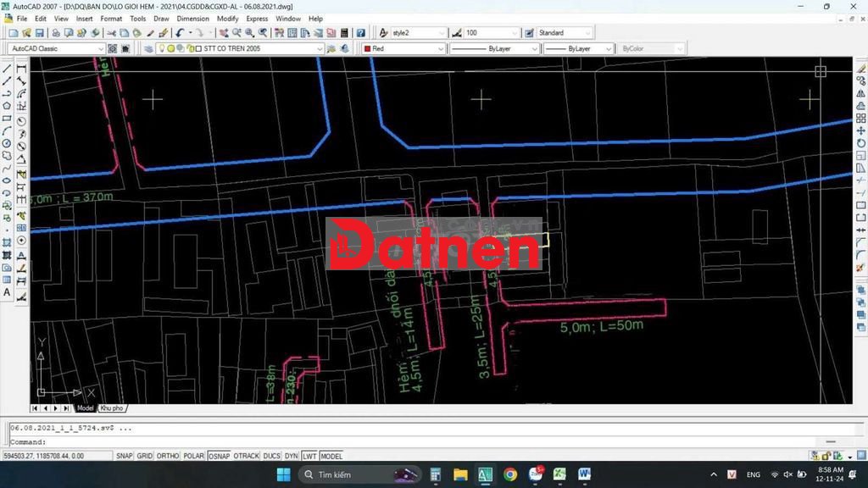This screenshot has width=868, height=488.
Task: Click the MODEL button in the status bar
Action: coord(331,456)
